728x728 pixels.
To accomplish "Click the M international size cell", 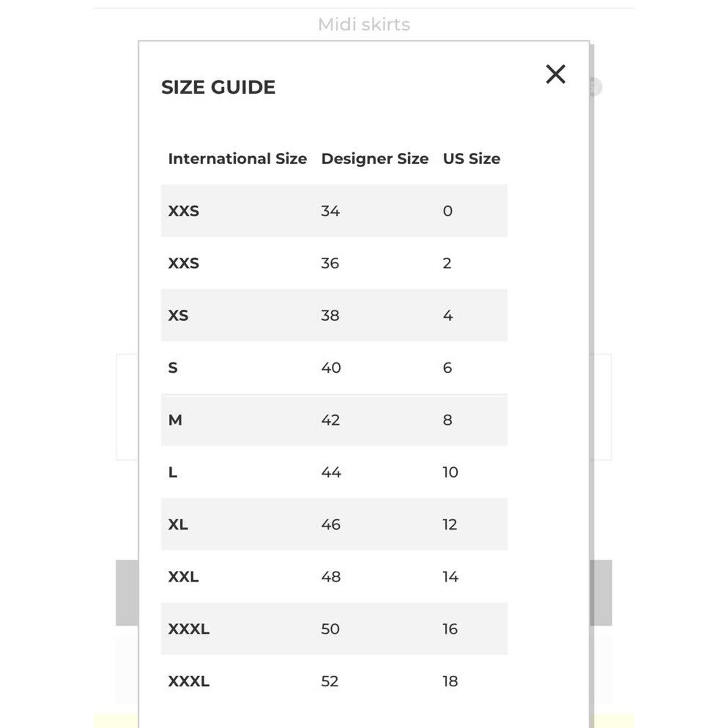I will point(175,420).
